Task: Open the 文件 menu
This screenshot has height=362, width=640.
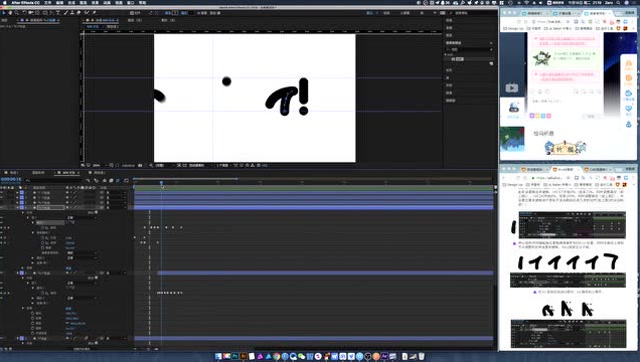Action: click(48, 2)
